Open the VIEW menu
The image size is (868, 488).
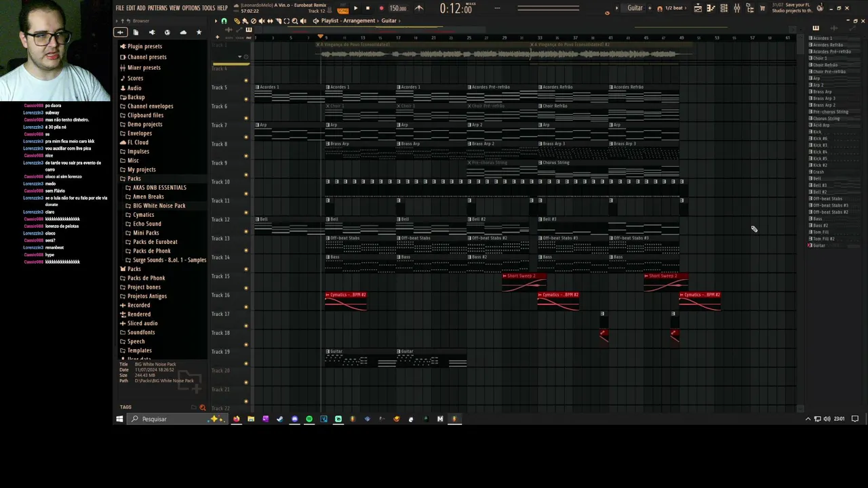175,8
